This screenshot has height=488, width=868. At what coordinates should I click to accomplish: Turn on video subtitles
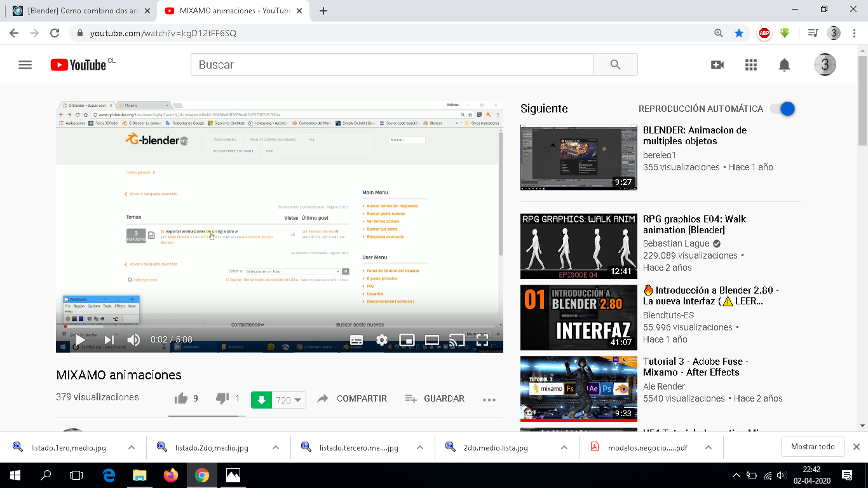pyautogui.click(x=356, y=340)
